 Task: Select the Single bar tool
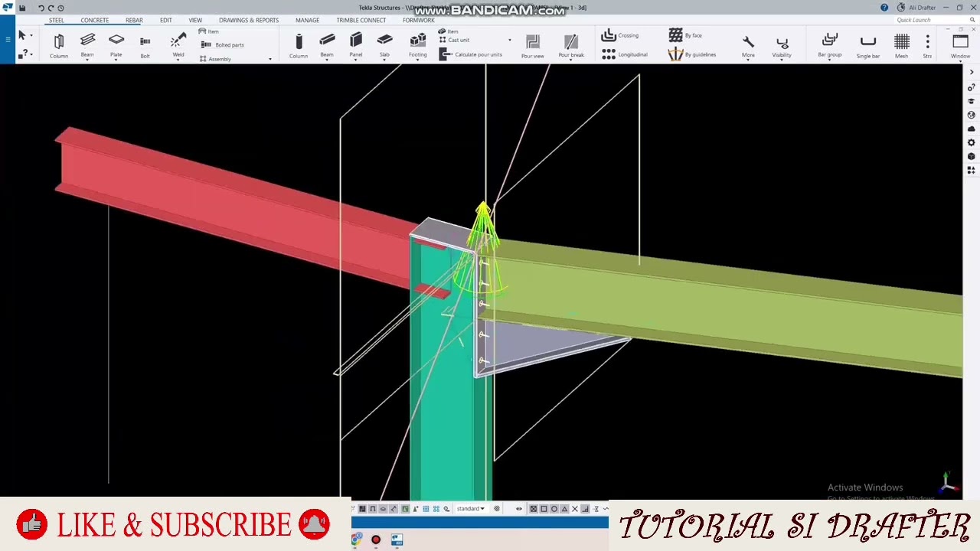tap(867, 45)
